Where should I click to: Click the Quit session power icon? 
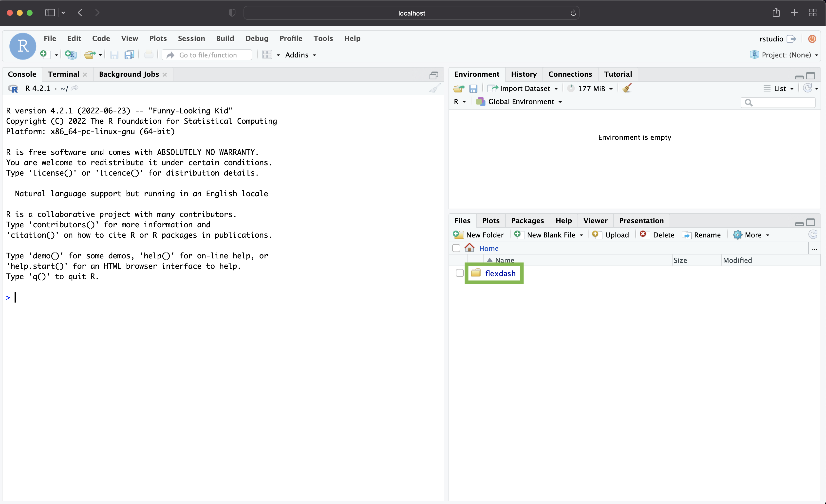[812, 39]
